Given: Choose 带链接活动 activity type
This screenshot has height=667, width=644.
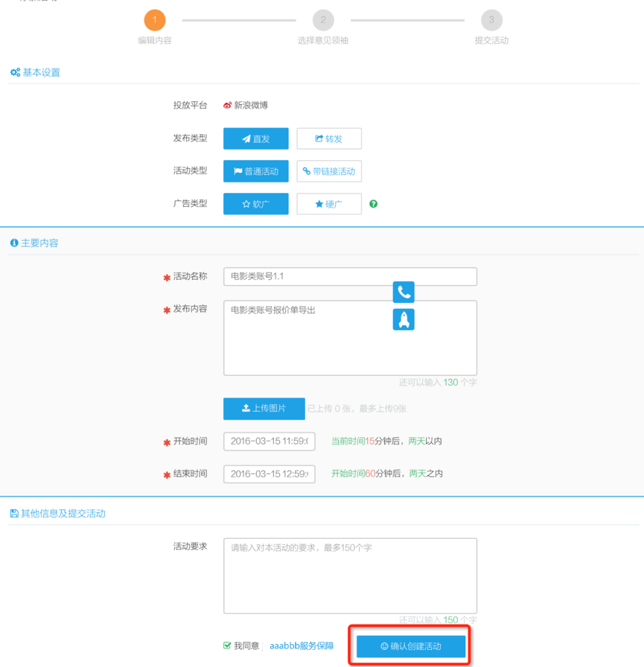Looking at the screenshot, I should tap(329, 171).
